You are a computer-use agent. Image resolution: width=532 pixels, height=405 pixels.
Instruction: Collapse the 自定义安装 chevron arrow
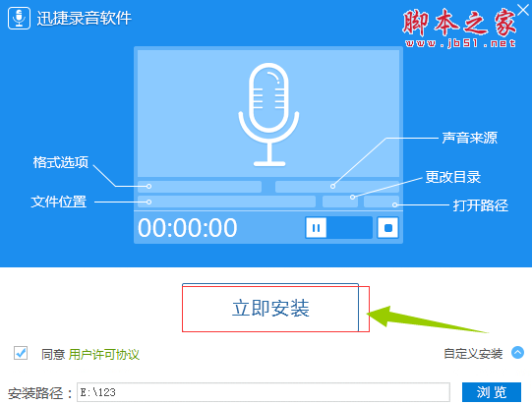click(x=517, y=353)
